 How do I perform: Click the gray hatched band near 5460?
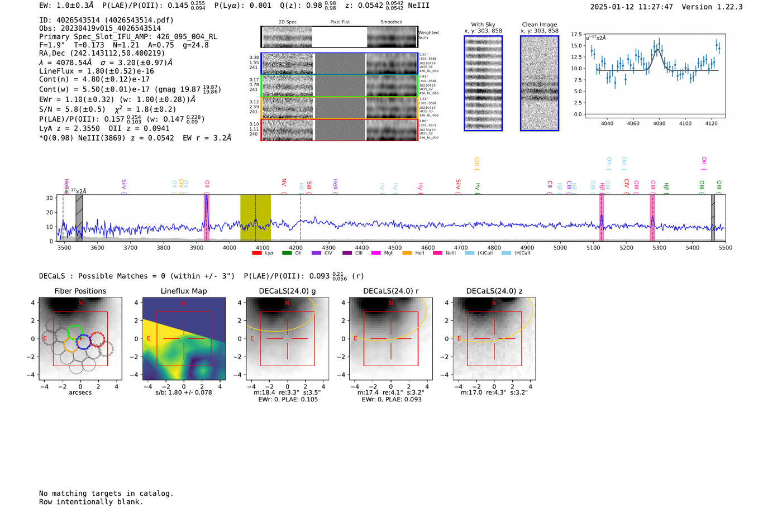(713, 218)
